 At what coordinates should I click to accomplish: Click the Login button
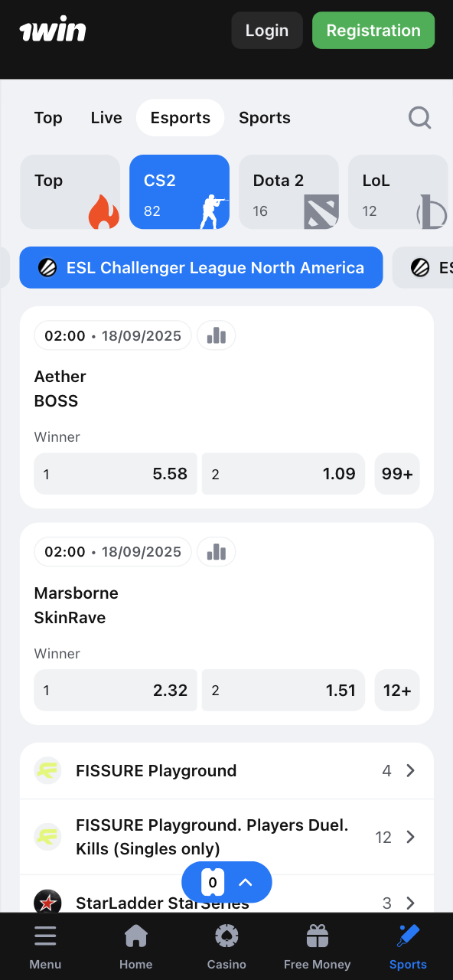click(x=266, y=30)
